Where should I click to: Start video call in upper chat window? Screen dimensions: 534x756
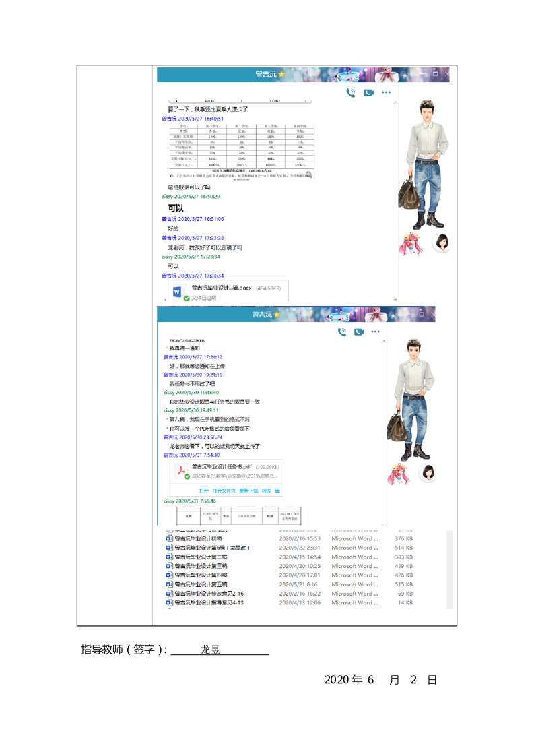368,92
